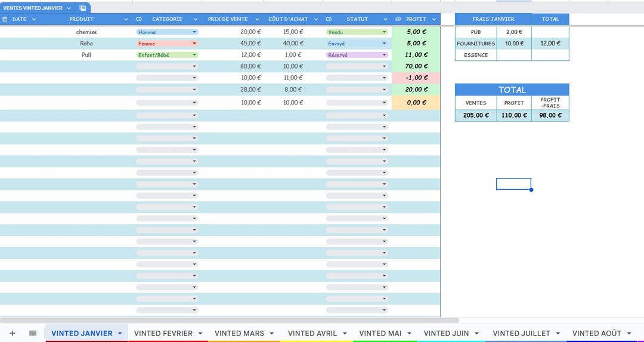Viewport: 644px width, 342px height.
Task: Open the PRODUIT column header menu arrow
Action: 126,19
